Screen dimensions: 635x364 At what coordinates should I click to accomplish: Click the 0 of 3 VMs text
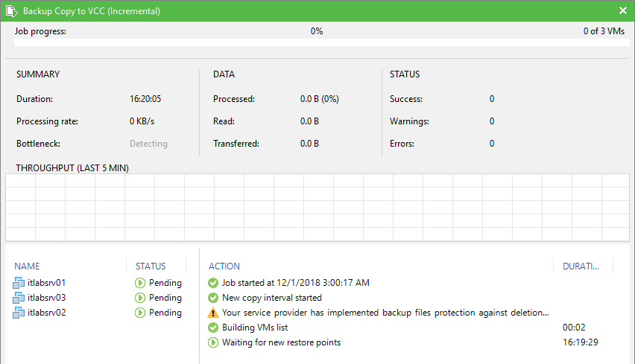[604, 31]
